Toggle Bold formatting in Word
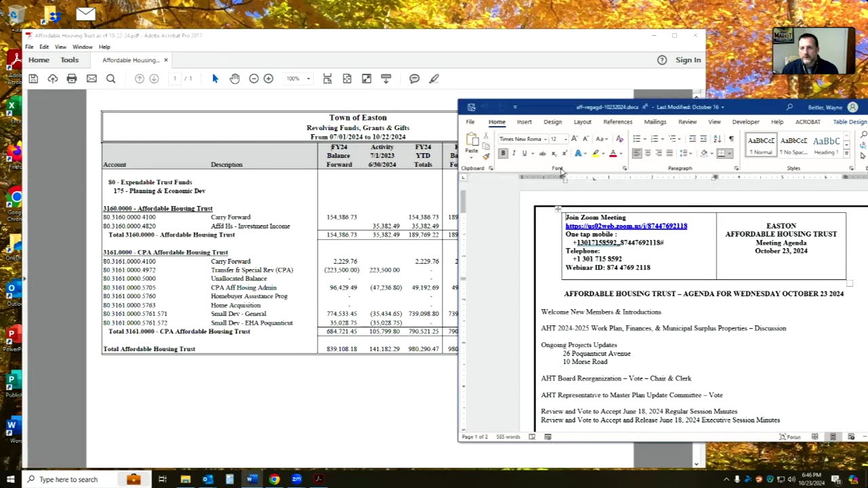 pos(502,153)
